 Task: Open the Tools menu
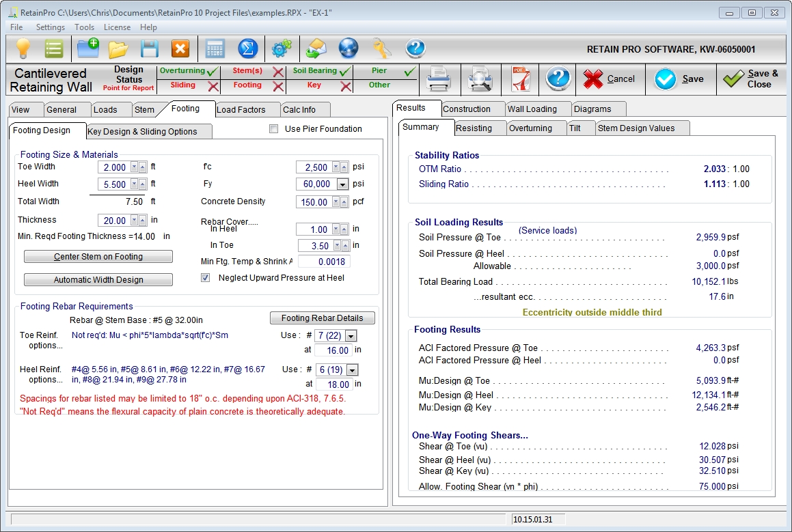point(84,27)
